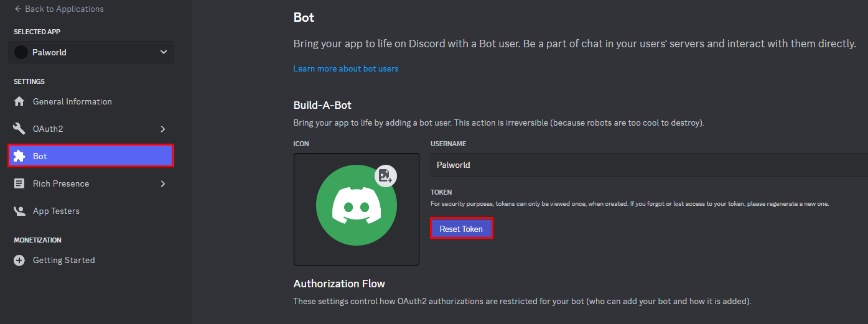Click the Bot puzzle piece icon

pyautogui.click(x=20, y=156)
